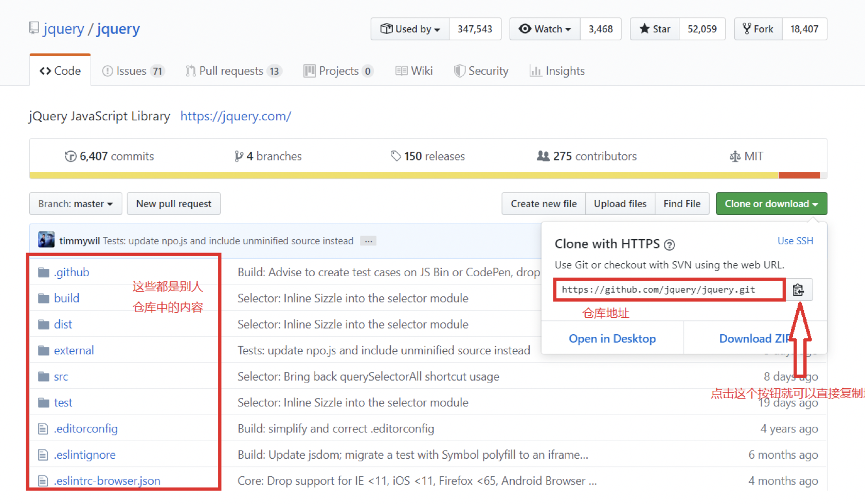Image resolution: width=865 pixels, height=504 pixels.
Task: Click the contributors people icon
Action: coord(543,156)
